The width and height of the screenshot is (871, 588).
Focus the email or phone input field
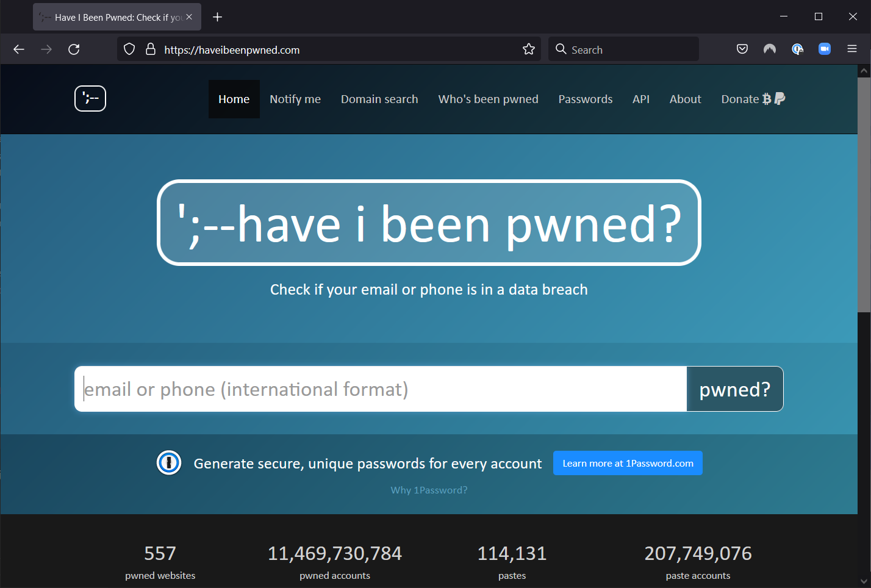point(381,389)
